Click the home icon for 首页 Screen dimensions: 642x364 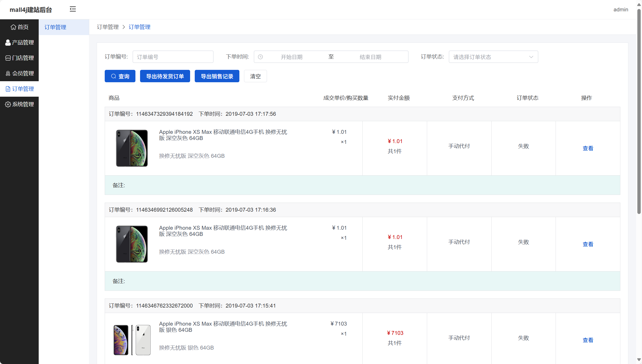click(13, 27)
